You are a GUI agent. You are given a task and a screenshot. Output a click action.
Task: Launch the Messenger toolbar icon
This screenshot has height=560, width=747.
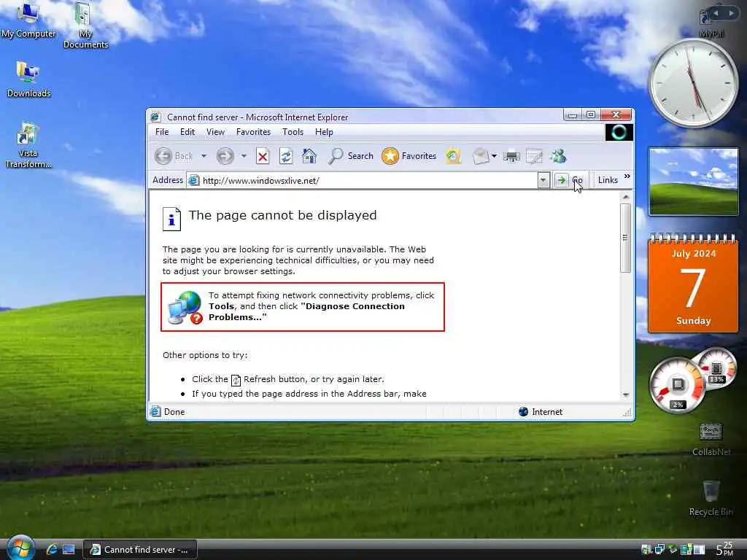558,156
